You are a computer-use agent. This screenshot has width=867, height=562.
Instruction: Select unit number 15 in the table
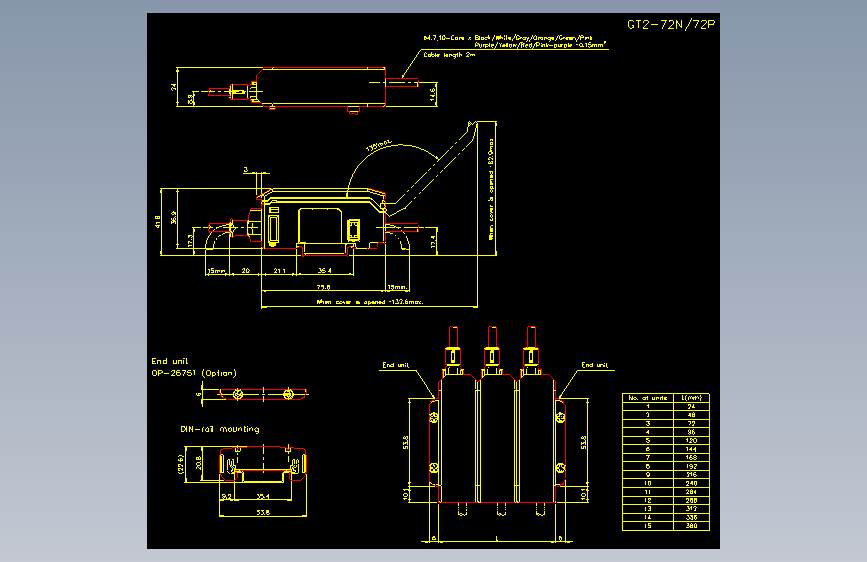pos(647,526)
